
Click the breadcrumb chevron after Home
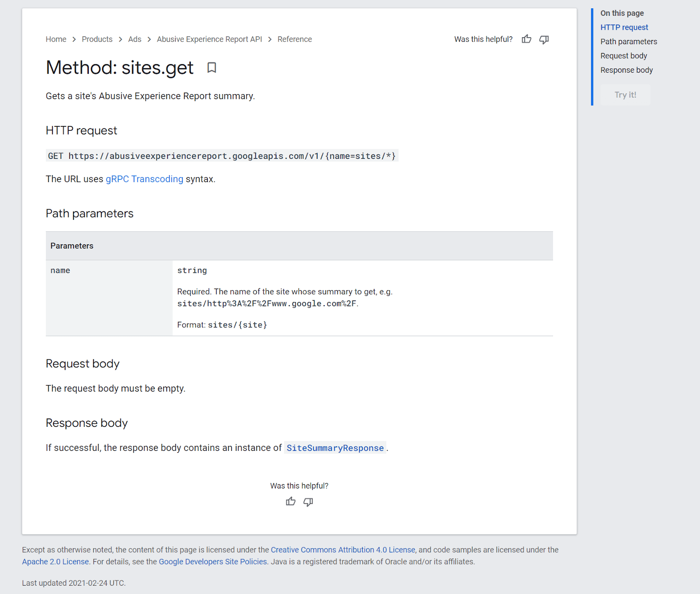coord(74,39)
